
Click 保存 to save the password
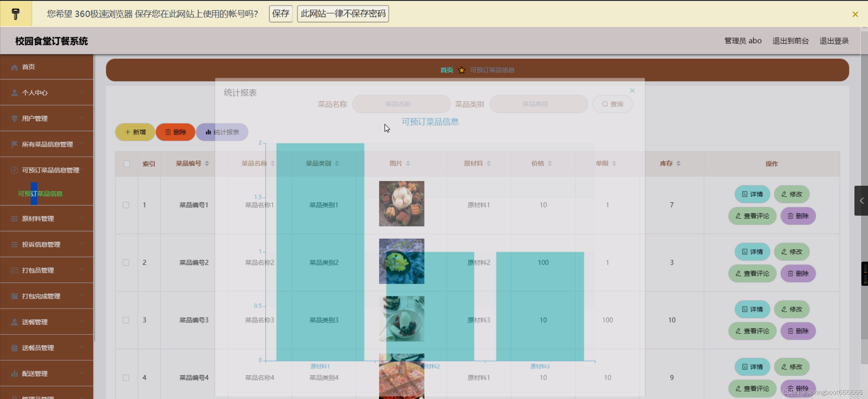click(x=280, y=14)
